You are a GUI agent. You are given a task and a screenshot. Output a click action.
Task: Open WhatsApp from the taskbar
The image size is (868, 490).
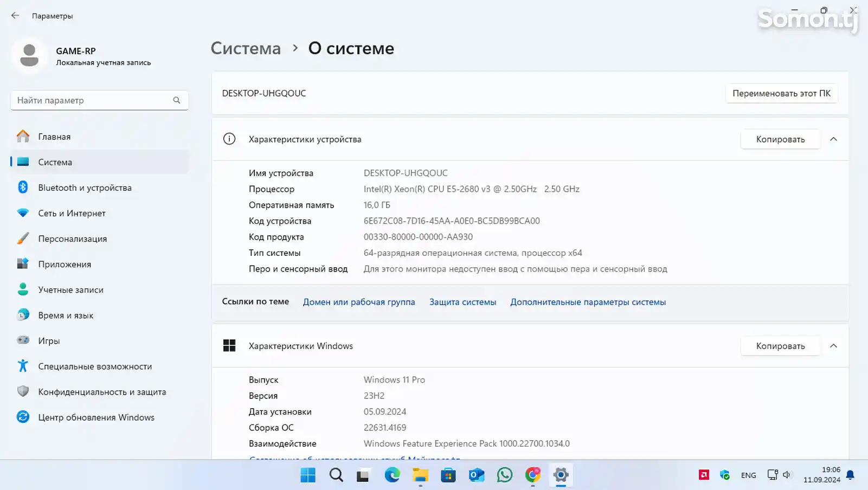[505, 475]
